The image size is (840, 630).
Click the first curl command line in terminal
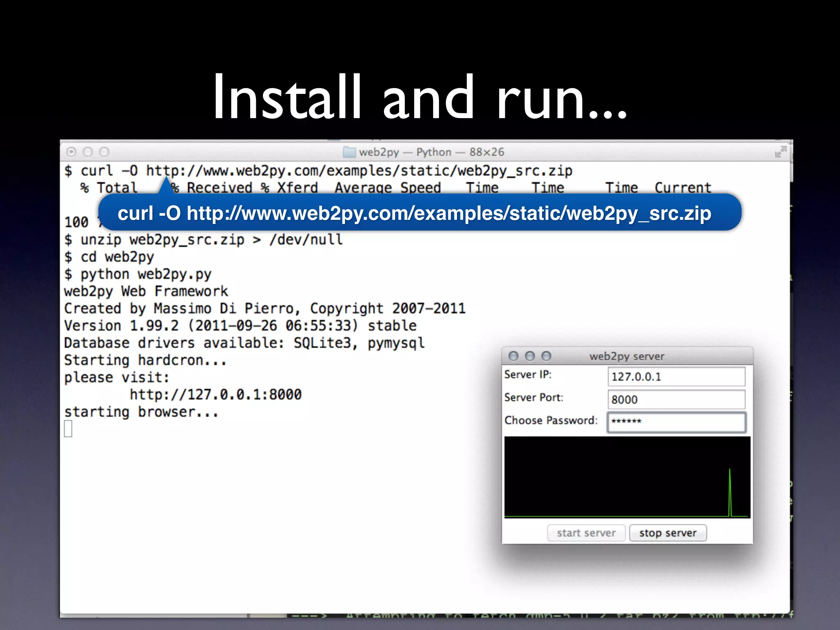318,171
